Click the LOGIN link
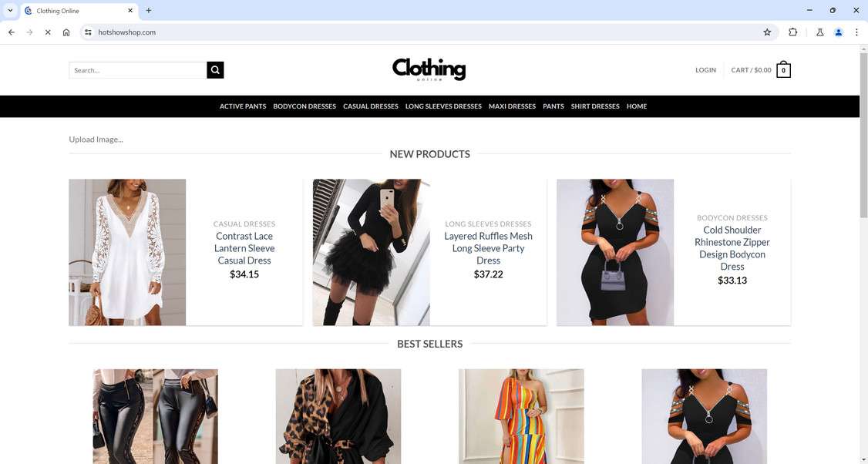 [706, 70]
